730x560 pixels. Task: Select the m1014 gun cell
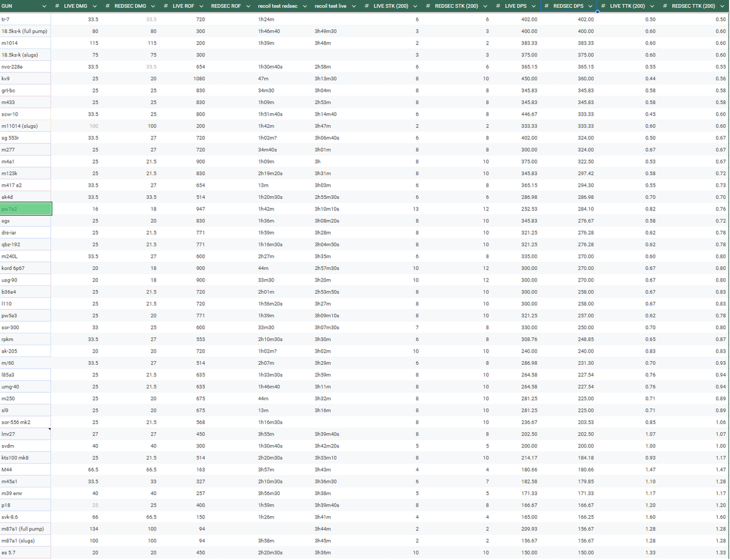[x=26, y=43]
